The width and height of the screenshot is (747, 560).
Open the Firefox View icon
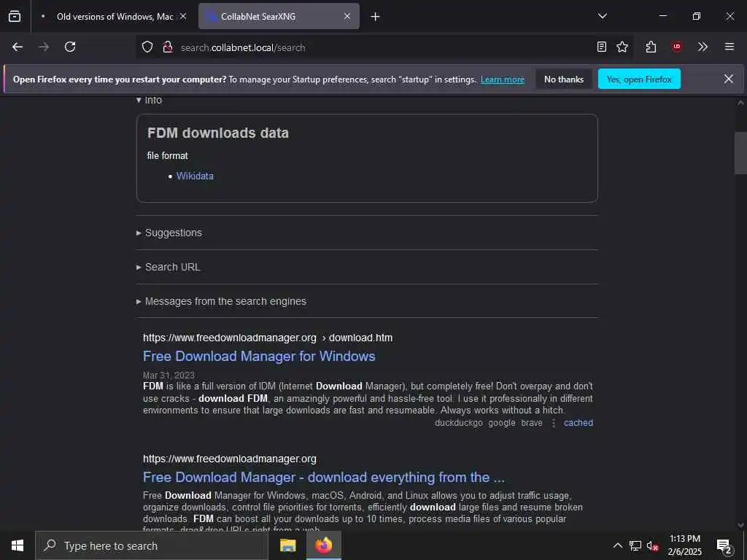(x=15, y=16)
